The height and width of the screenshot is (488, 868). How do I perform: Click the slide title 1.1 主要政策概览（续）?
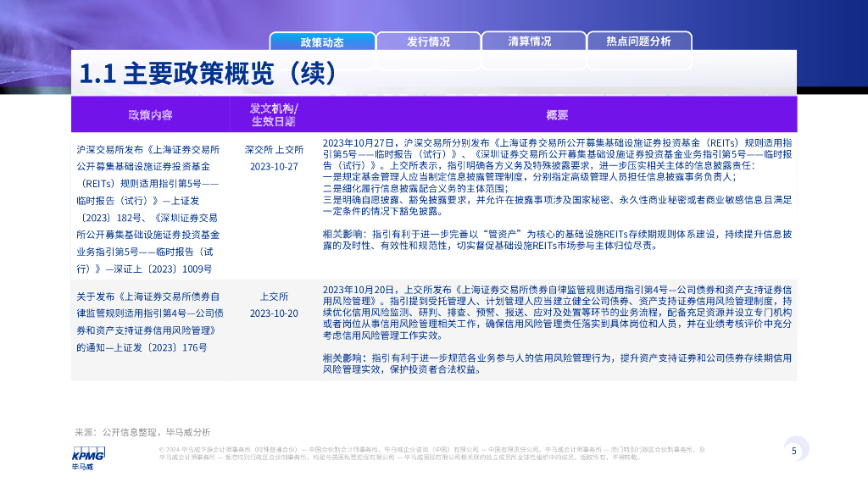pyautogui.click(x=209, y=73)
